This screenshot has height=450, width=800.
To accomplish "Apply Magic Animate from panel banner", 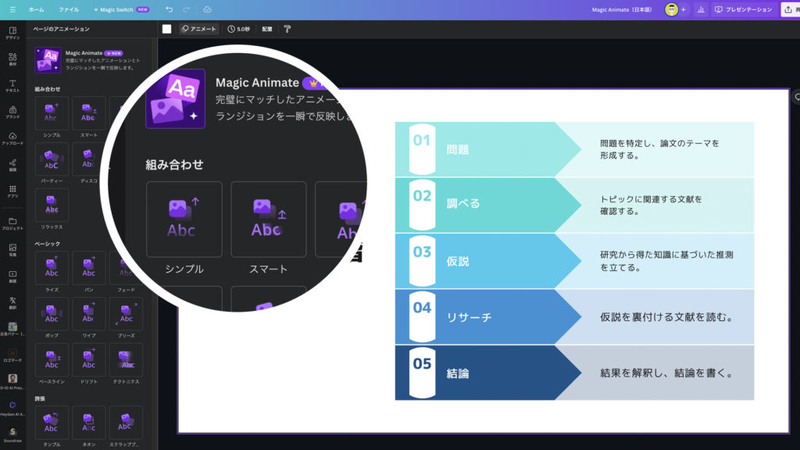I will (x=88, y=60).
